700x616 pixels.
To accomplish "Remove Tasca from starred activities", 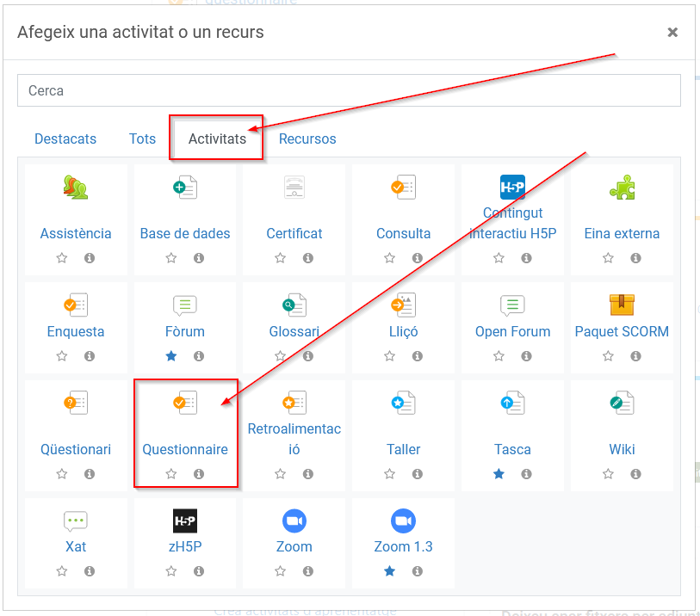I will click(x=499, y=474).
